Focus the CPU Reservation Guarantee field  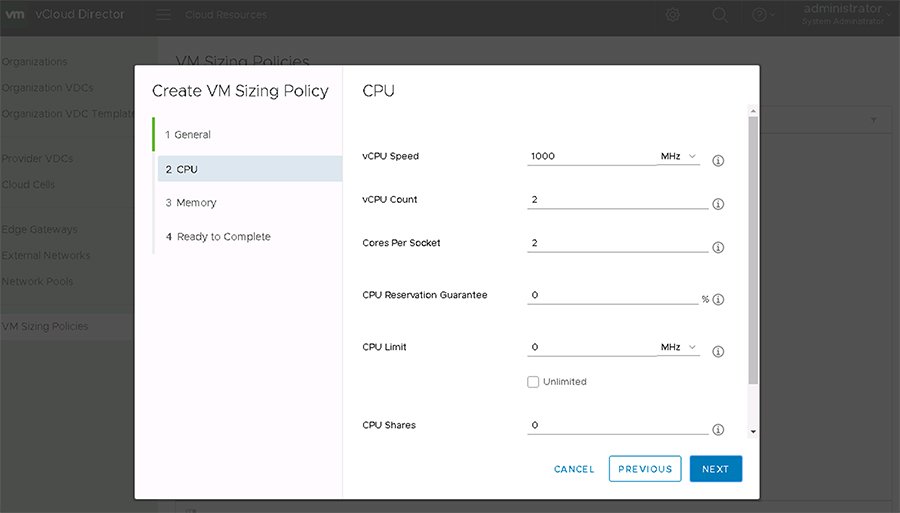point(612,295)
